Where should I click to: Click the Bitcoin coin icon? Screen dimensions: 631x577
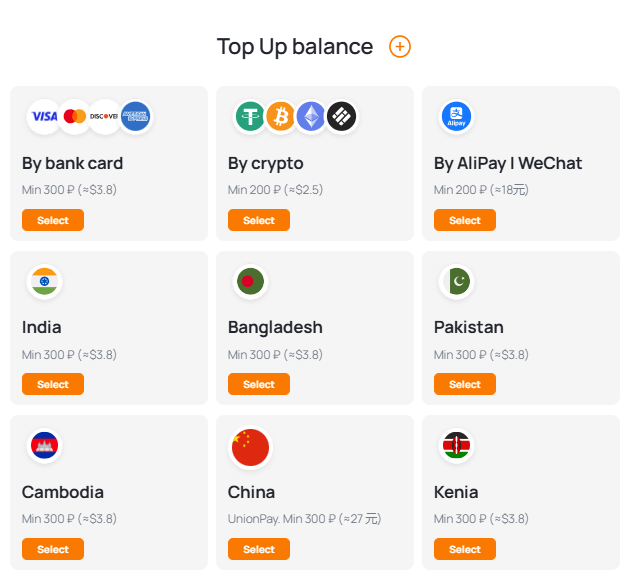coord(280,117)
